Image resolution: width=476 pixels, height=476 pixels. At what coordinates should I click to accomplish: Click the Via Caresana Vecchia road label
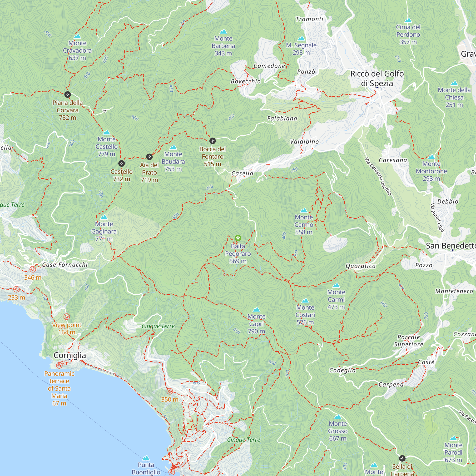[x=378, y=176]
